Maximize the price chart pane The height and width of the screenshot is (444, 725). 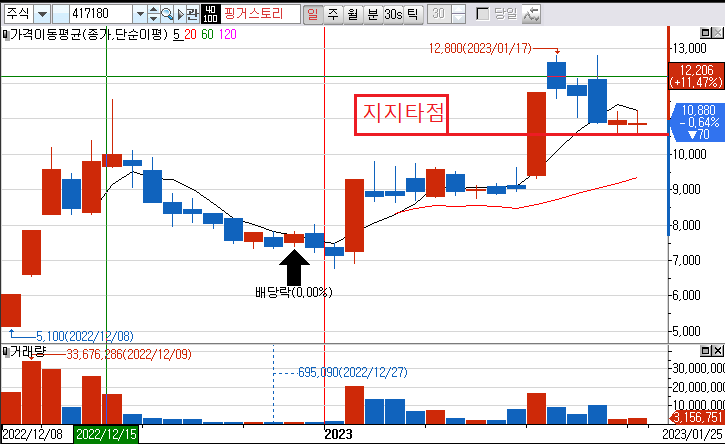coord(706,33)
